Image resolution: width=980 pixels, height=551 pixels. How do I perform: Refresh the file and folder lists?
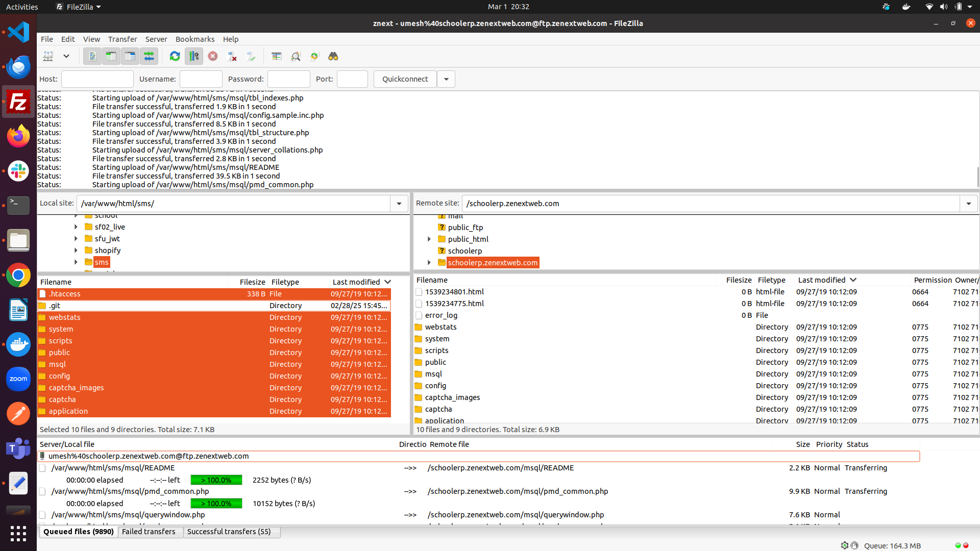pyautogui.click(x=175, y=56)
